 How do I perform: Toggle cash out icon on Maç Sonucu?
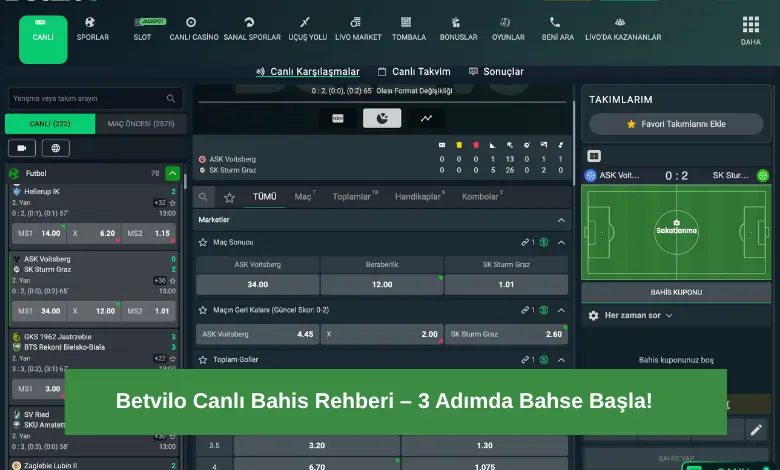coord(544,242)
